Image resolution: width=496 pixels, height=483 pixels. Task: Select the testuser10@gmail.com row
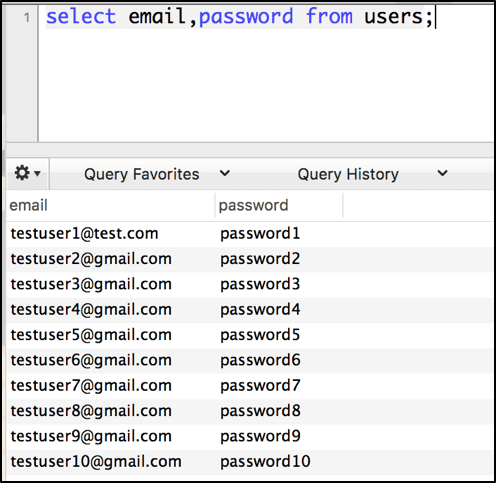point(250,462)
